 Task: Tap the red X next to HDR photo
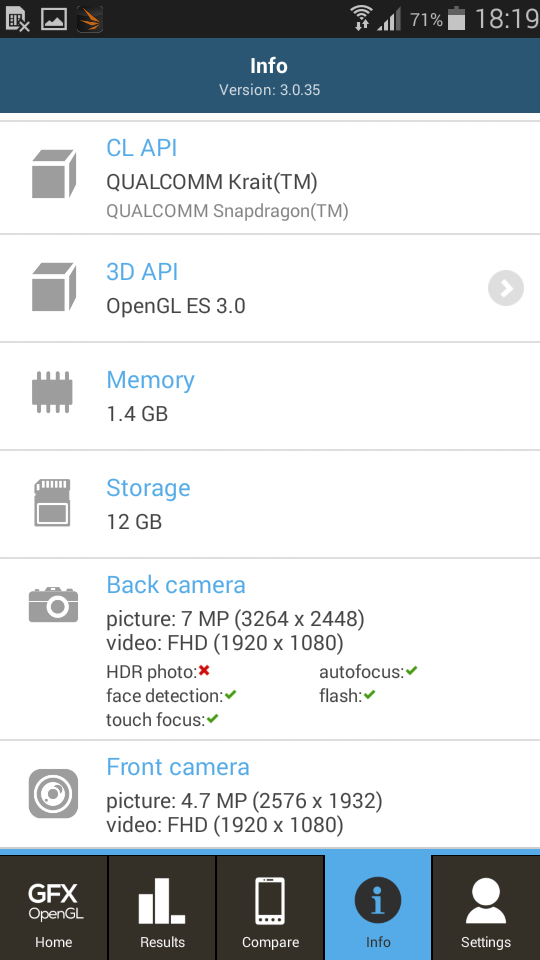[204, 671]
